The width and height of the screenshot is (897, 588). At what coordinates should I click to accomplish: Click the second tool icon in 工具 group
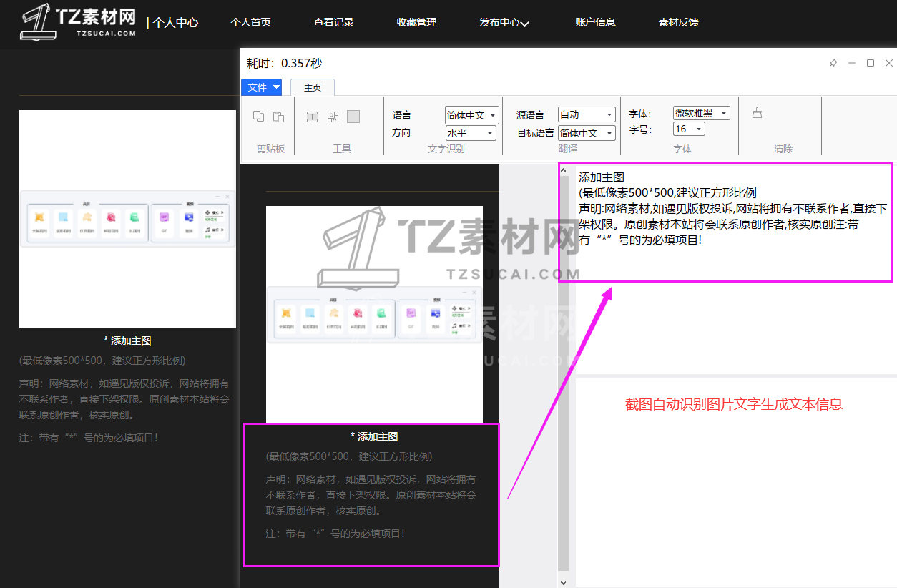pos(333,117)
